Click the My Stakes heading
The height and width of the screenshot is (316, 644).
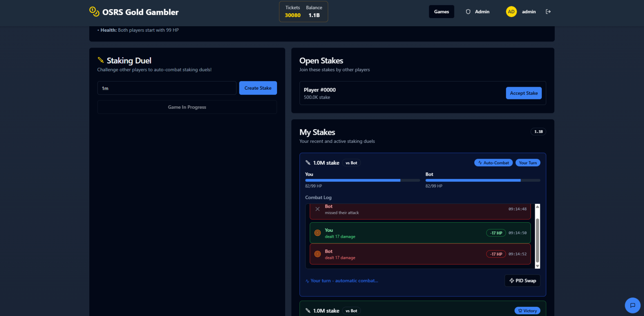[317, 132]
